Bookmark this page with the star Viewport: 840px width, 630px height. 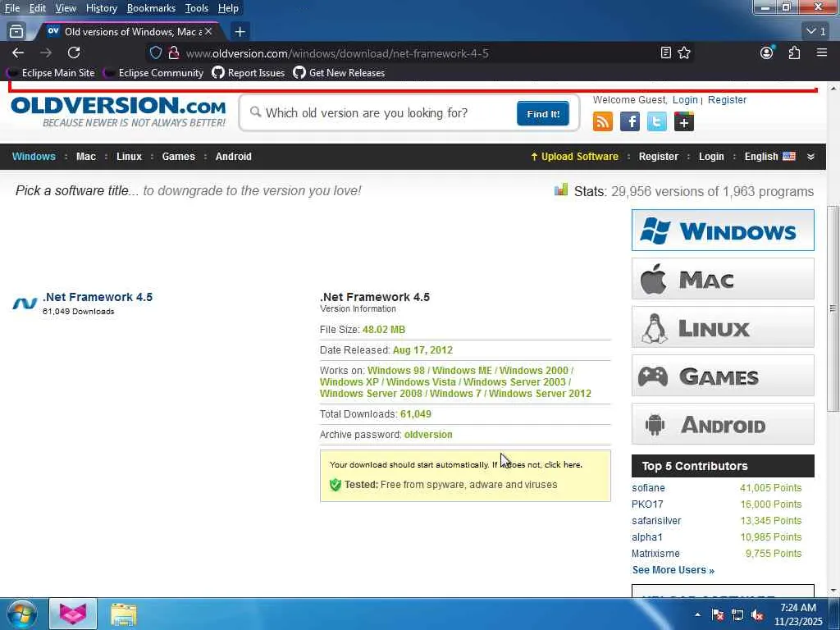click(x=684, y=52)
